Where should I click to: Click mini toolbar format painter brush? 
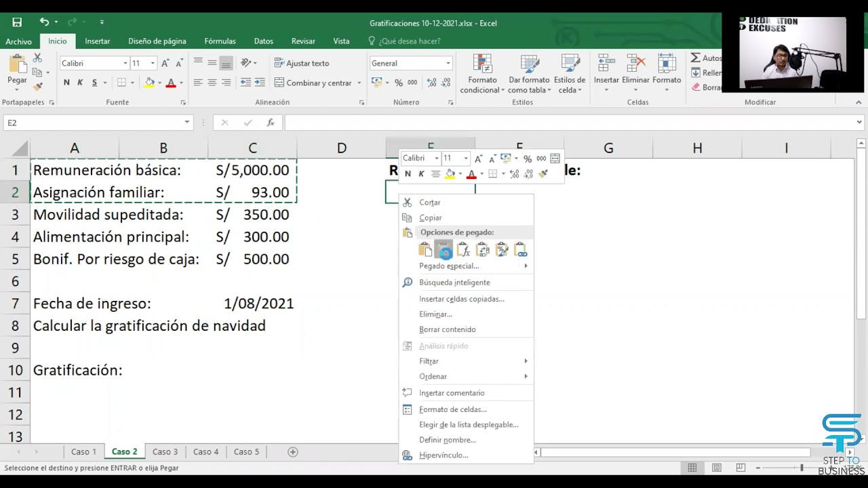[x=543, y=174]
